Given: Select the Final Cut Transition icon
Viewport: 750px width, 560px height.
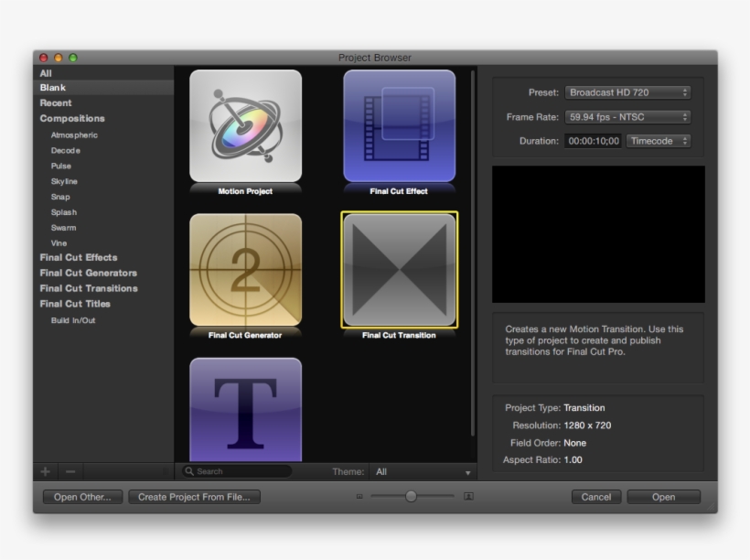Looking at the screenshot, I should (399, 270).
